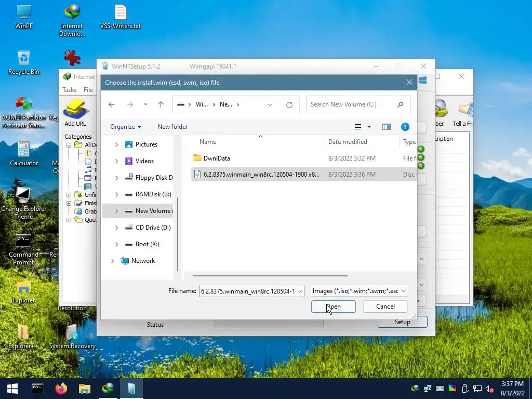The height and width of the screenshot is (399, 532).
Task: Expand Boot (X:) tree node
Action: point(116,244)
